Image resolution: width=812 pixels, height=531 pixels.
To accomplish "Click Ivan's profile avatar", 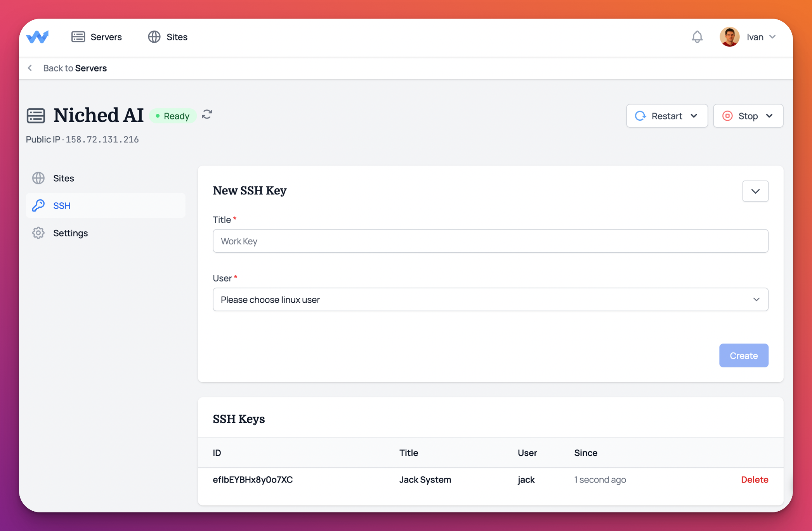I will pyautogui.click(x=729, y=37).
